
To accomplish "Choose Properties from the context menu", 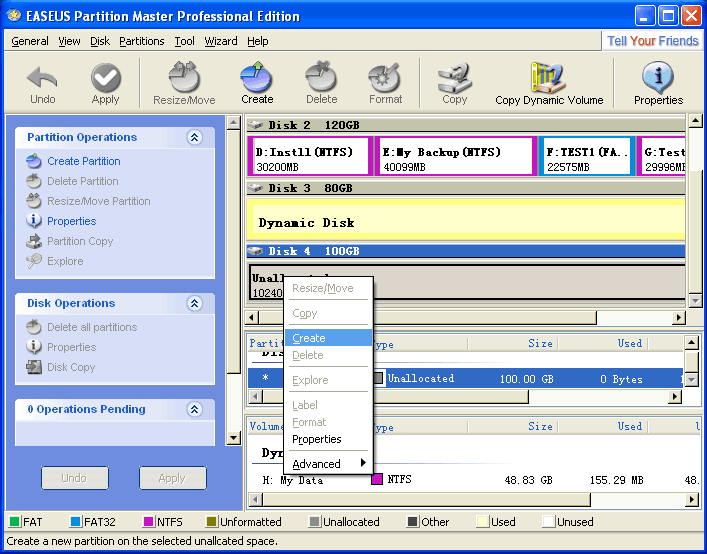I will point(328,439).
